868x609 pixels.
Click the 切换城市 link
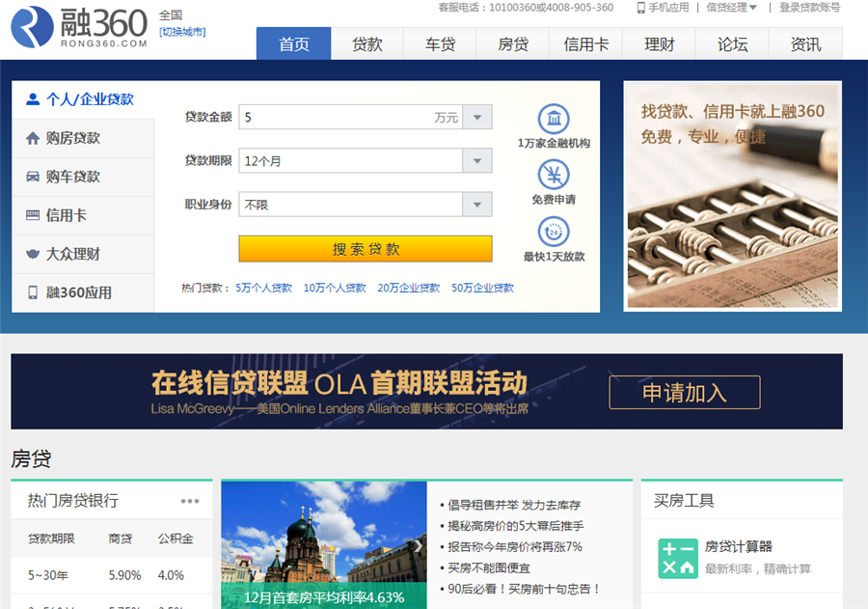182,32
